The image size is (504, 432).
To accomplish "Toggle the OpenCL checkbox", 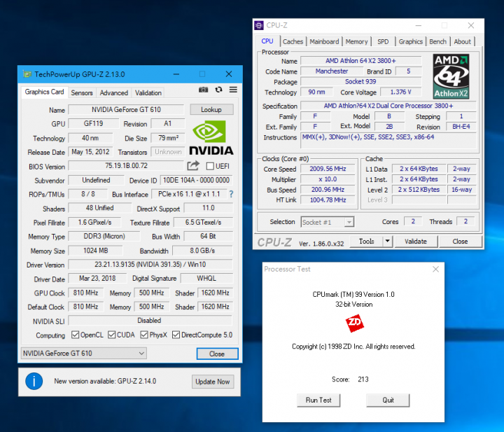I will point(75,335).
